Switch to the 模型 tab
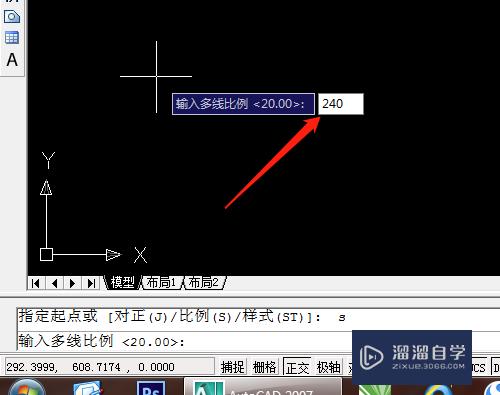 pos(122,283)
